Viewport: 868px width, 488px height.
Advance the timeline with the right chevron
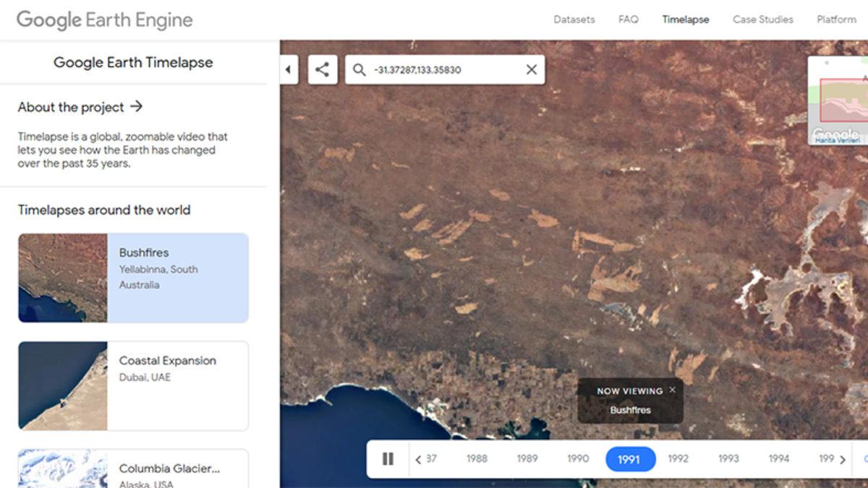click(843, 458)
